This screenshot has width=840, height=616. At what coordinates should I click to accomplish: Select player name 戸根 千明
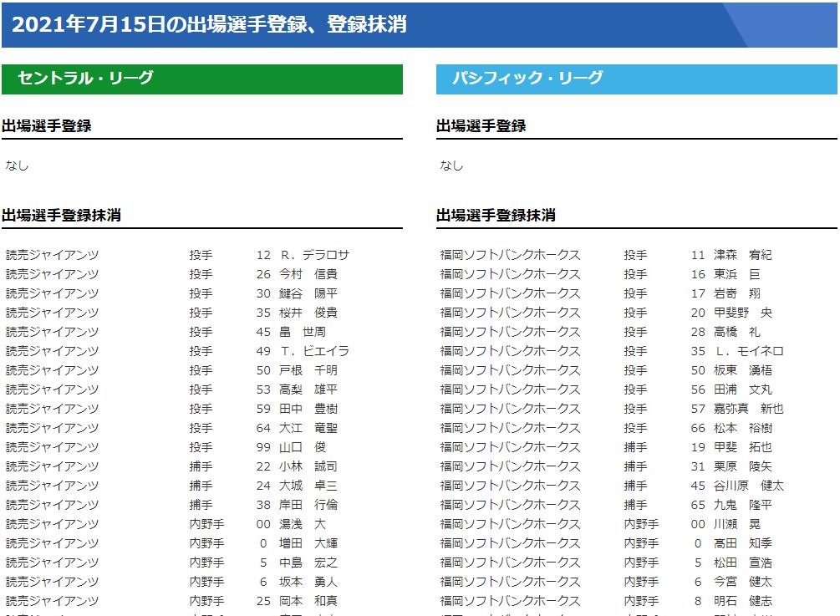[308, 370]
